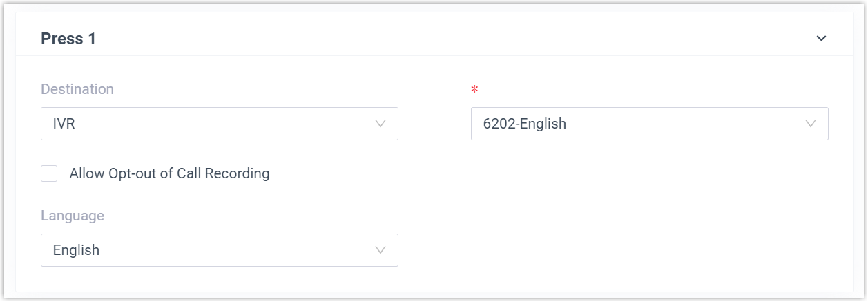Viewport: 868px width, 302px height.
Task: Click the red required asterisk marker
Action: [474, 91]
